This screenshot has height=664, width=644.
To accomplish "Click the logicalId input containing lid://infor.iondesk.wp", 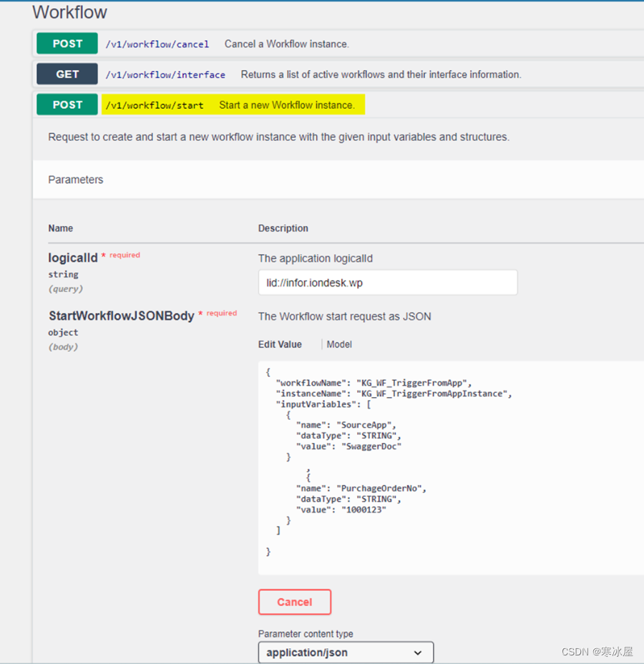I will coord(387,283).
